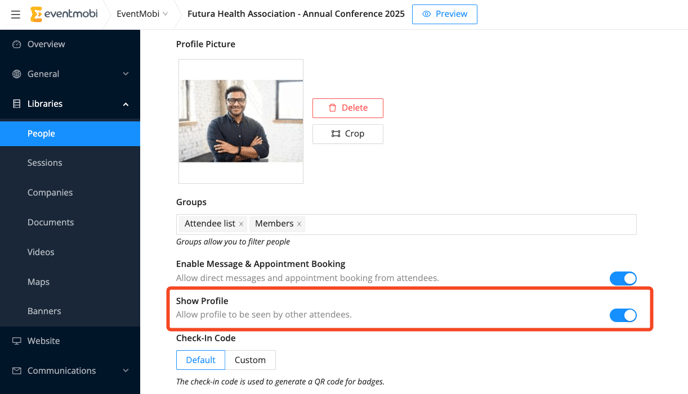This screenshot has height=394, width=688.
Task: Click the Communications envelope icon
Action: [17, 371]
